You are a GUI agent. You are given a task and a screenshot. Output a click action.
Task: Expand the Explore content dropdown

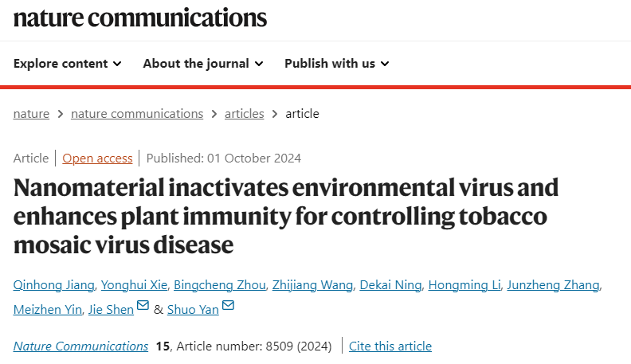[67, 64]
